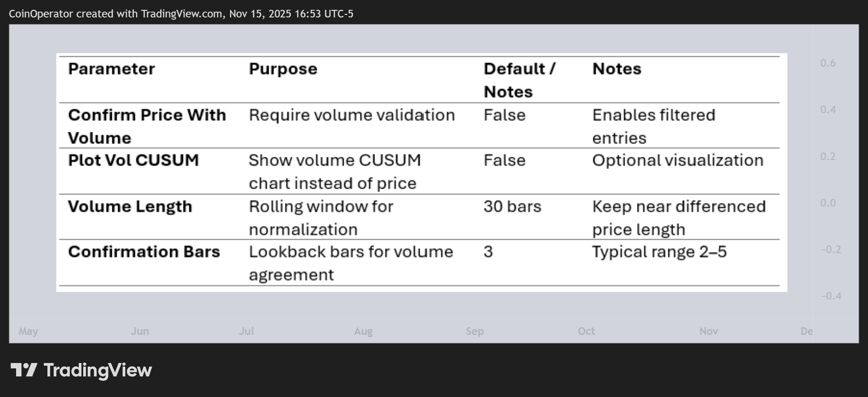Click the TradingView logo icon
The height and width of the screenshot is (397, 868).
[24, 370]
